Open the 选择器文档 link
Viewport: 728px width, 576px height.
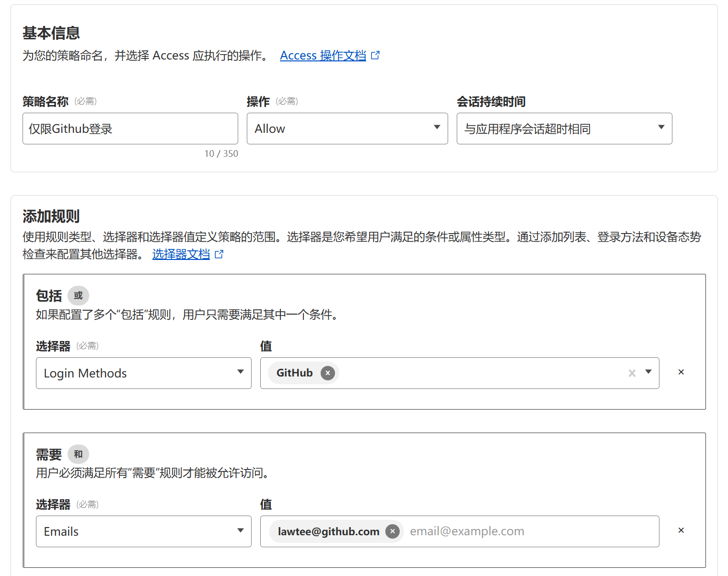(x=181, y=254)
